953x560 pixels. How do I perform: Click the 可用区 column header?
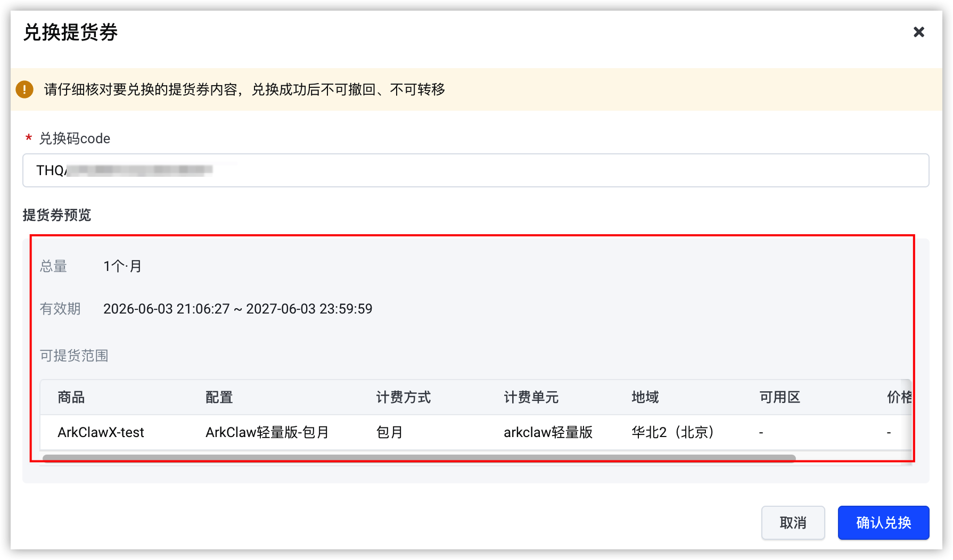coord(780,397)
